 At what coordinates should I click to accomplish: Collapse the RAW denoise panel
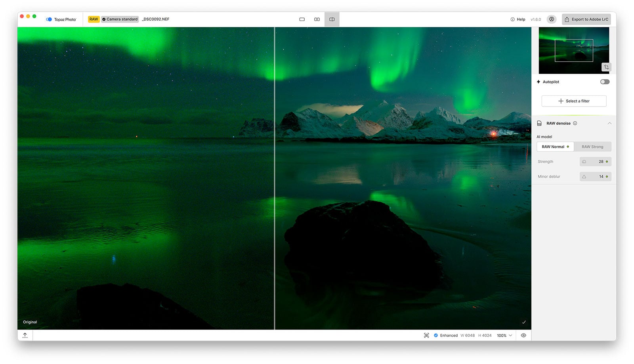pyautogui.click(x=609, y=123)
